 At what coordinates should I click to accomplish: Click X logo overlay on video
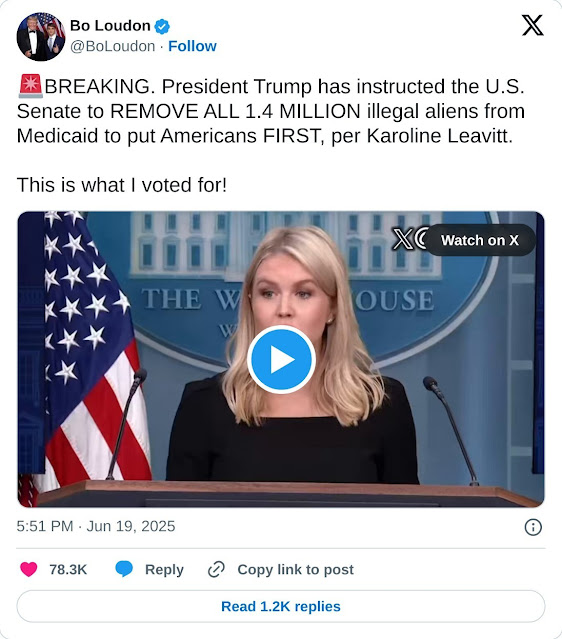pyautogui.click(x=402, y=239)
